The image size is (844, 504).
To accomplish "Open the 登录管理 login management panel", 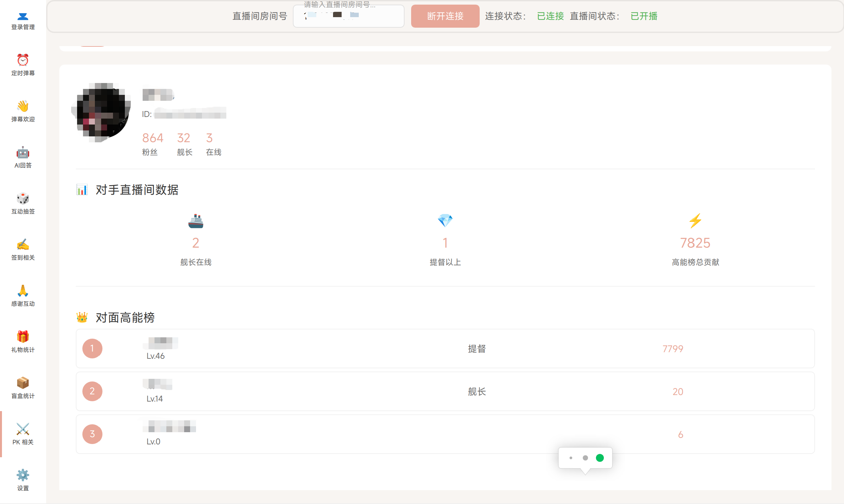I will [22, 20].
